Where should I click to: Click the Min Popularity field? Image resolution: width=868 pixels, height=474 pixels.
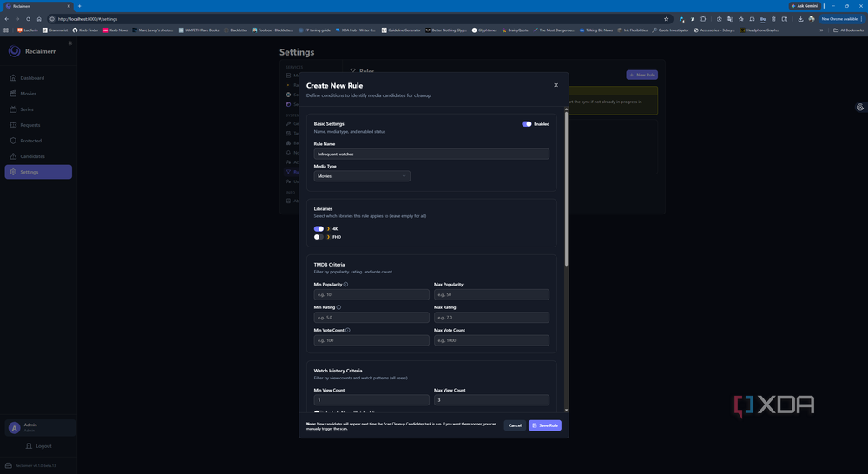point(372,294)
